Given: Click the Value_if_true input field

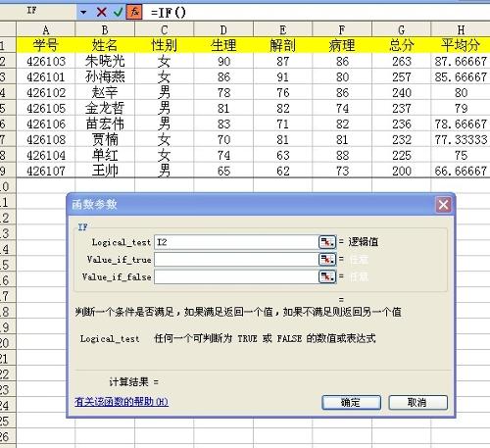Looking at the screenshot, I should [x=236, y=260].
